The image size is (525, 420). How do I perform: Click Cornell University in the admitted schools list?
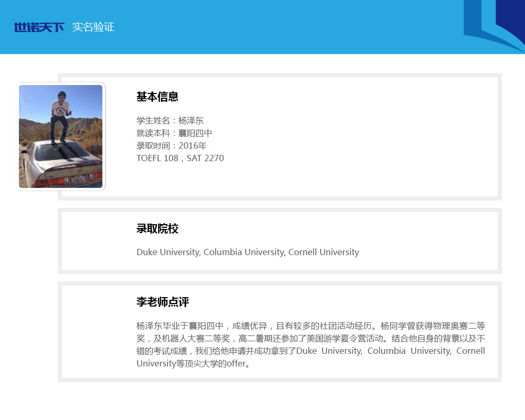[324, 253]
